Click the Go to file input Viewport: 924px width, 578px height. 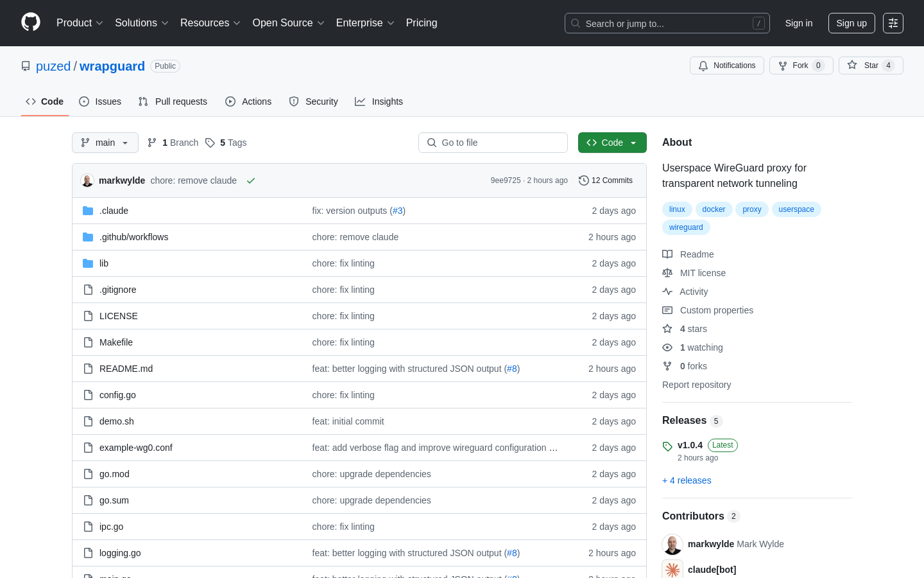(493, 143)
